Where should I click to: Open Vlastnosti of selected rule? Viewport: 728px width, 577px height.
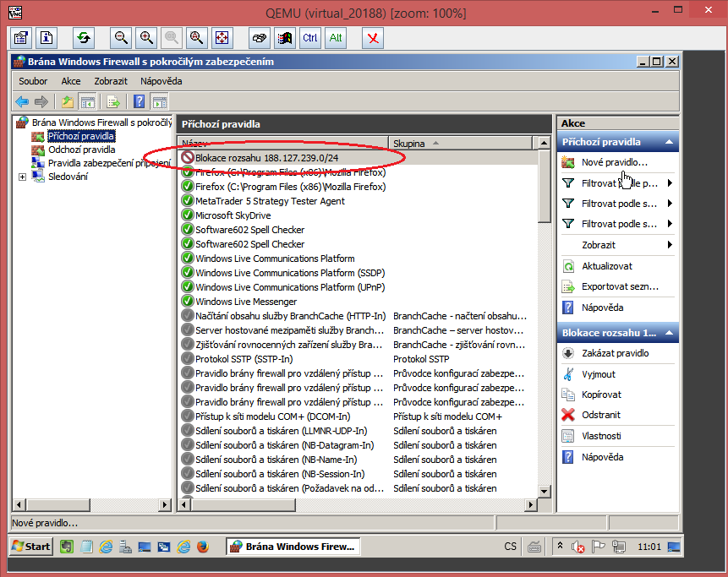(601, 436)
